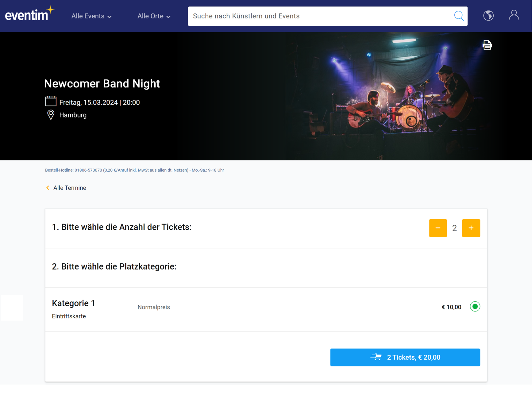The image size is (532, 394).
Task: Click the back chevron beside Alle Termine
Action: [x=48, y=188]
